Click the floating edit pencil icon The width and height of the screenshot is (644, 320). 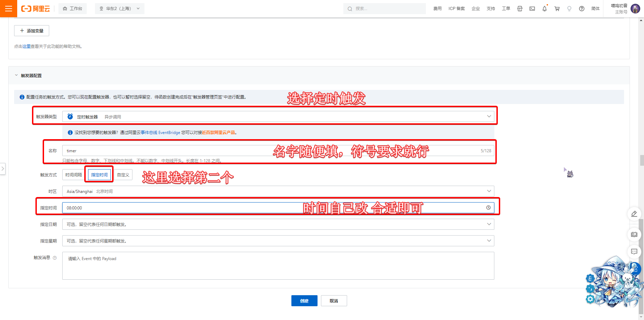634,214
